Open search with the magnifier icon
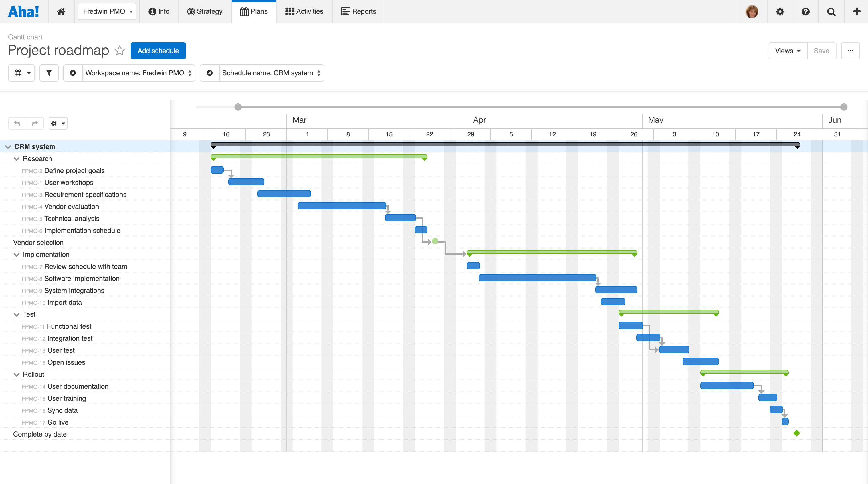 click(831, 11)
